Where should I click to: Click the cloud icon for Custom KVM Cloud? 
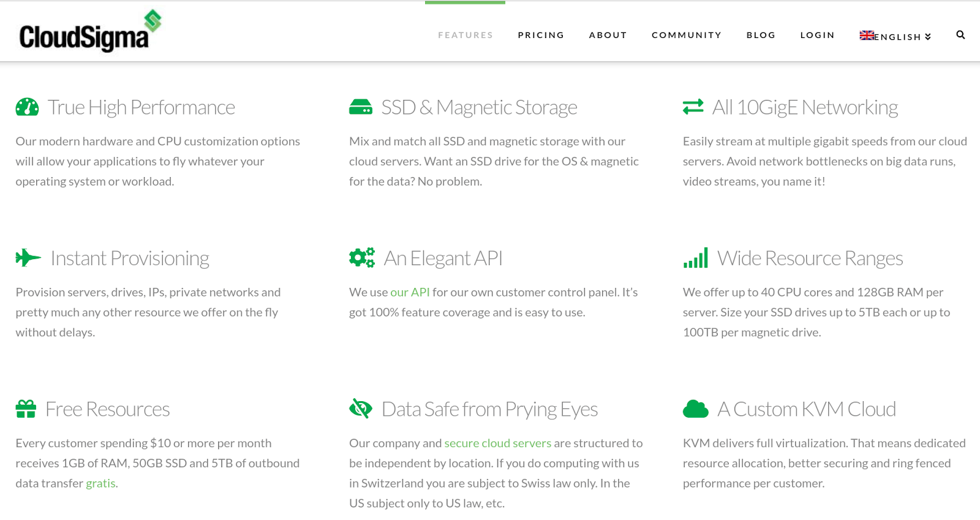tap(696, 409)
